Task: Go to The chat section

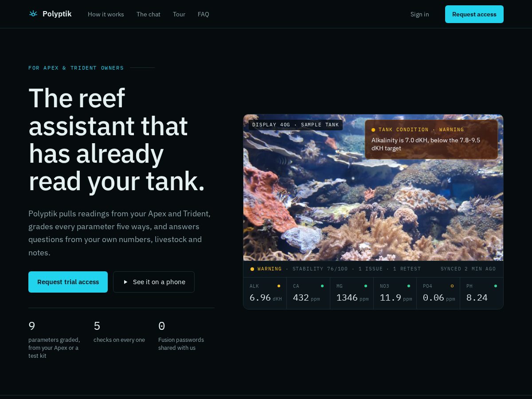Action: (x=149, y=14)
